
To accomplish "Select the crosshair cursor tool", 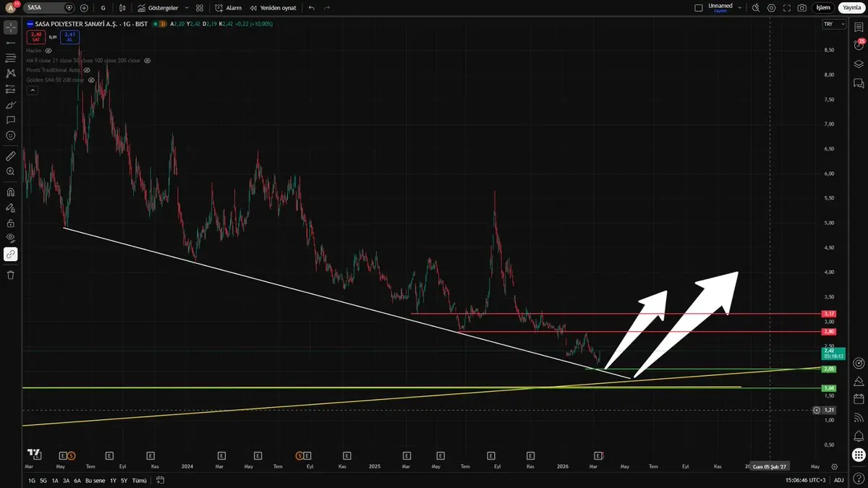I will point(11,27).
